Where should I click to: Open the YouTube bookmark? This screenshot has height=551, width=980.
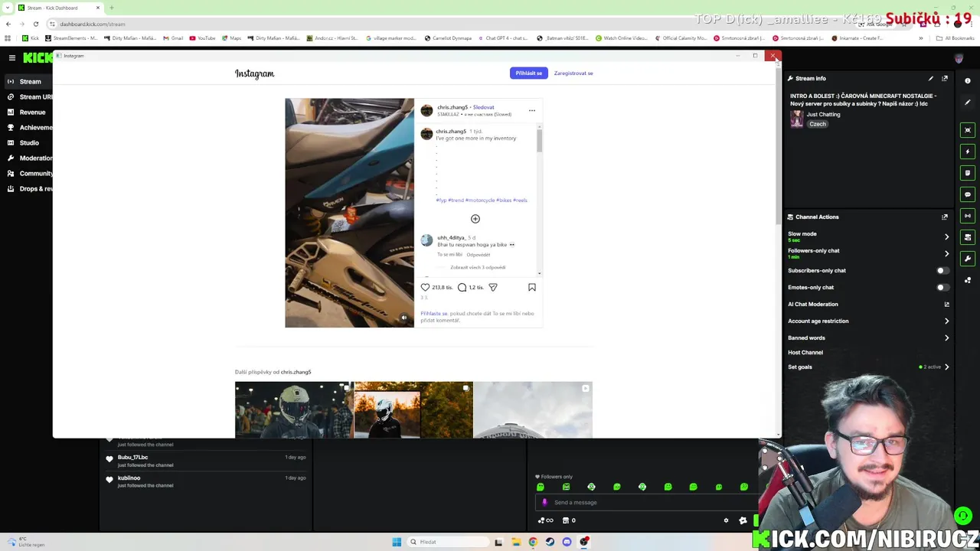coord(202,37)
